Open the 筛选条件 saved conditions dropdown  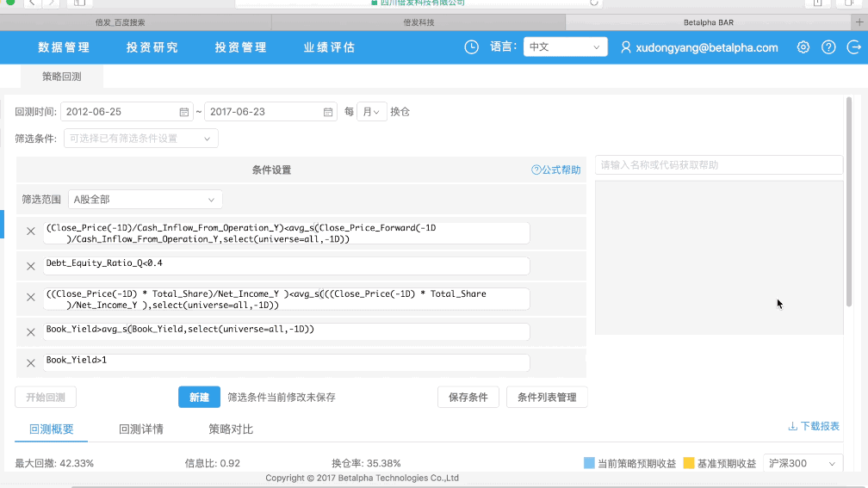pyautogui.click(x=140, y=139)
